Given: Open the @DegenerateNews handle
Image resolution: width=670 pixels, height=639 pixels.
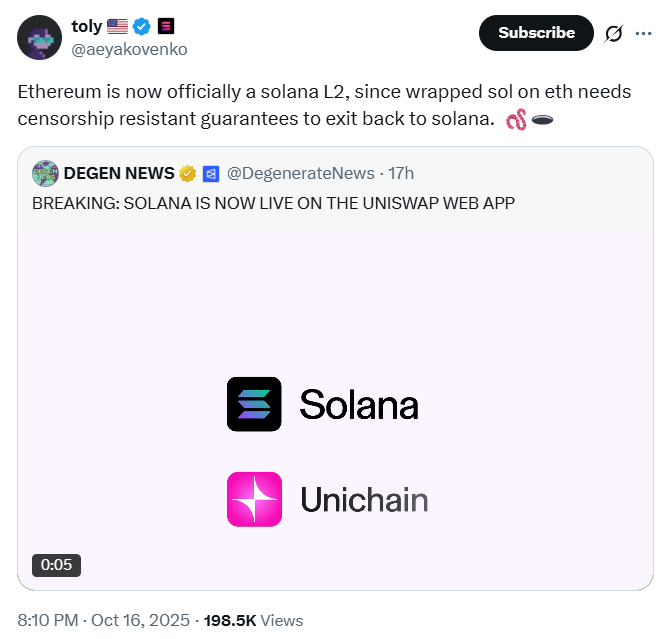Looking at the screenshot, I should pos(303,174).
